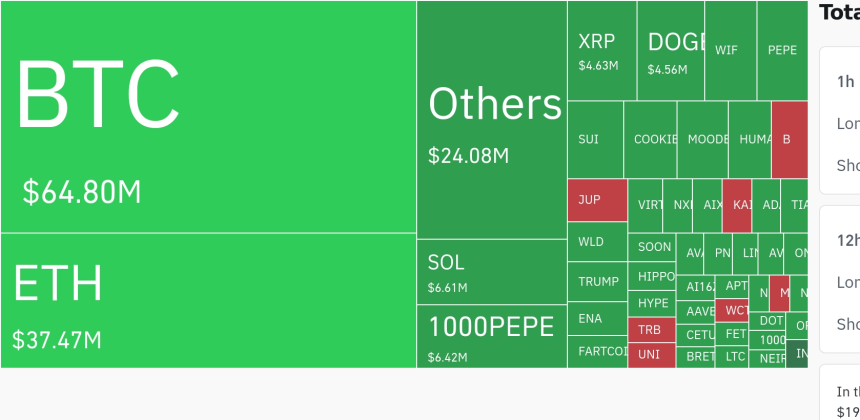Open the ETH $37.47M tile
The height and width of the screenshot is (420, 860).
(x=208, y=300)
